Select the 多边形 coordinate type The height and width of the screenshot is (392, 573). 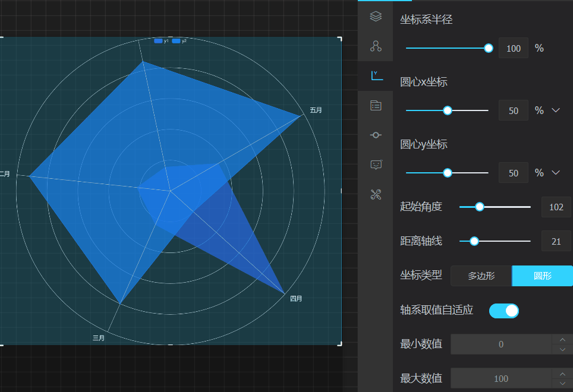(481, 276)
